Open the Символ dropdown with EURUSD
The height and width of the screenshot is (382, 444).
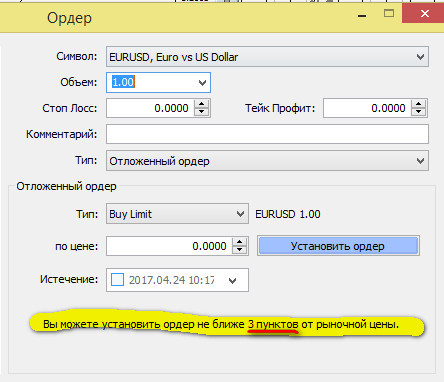click(267, 57)
